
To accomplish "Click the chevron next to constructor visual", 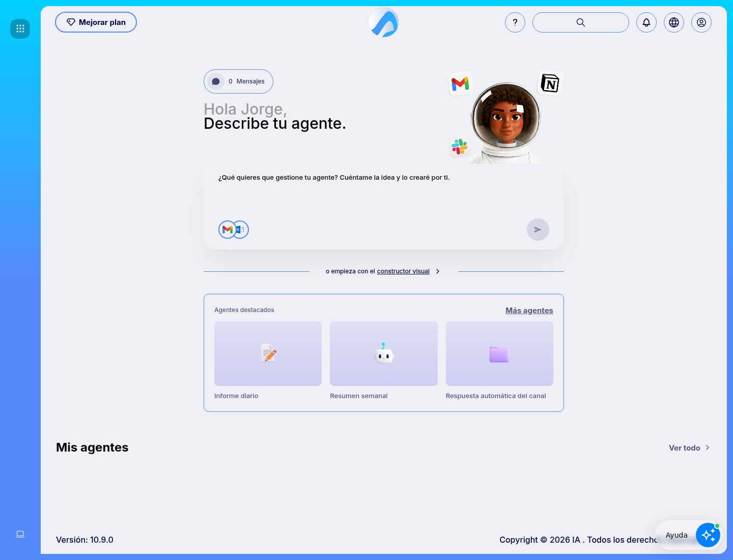I will [438, 271].
